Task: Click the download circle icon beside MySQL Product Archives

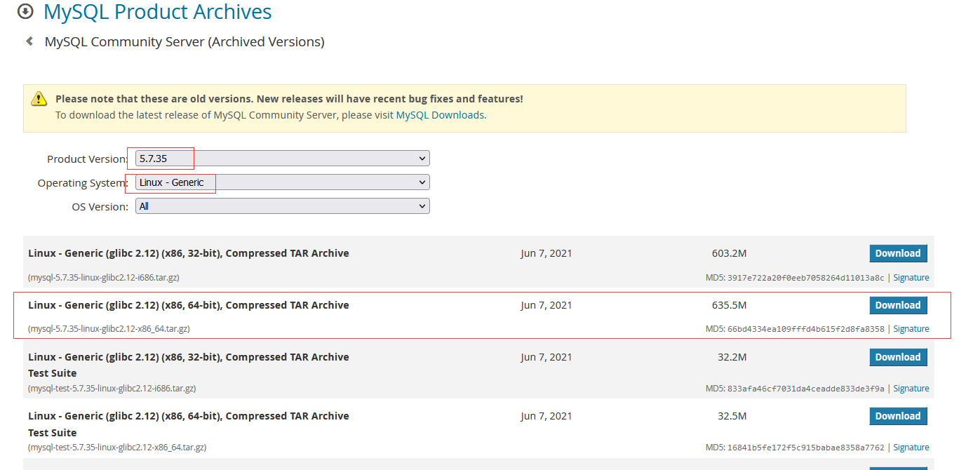Action: tap(26, 11)
